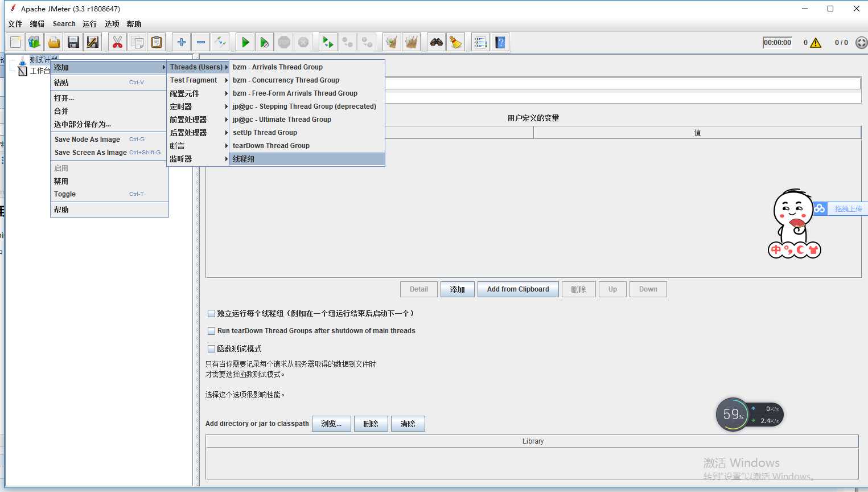This screenshot has width=868, height=492.
Task: Expand the 配置元件 submenu
Action: (x=198, y=93)
